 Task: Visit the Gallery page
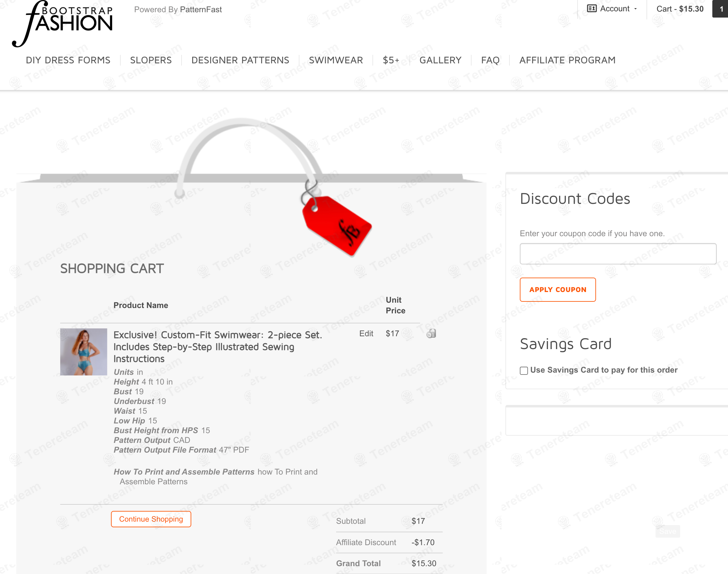pyautogui.click(x=440, y=60)
